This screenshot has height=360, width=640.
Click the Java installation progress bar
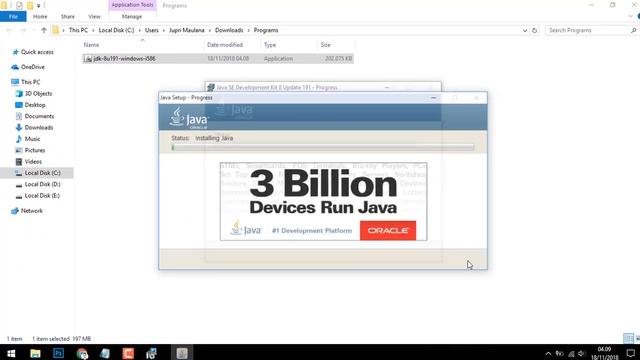pos(323,147)
